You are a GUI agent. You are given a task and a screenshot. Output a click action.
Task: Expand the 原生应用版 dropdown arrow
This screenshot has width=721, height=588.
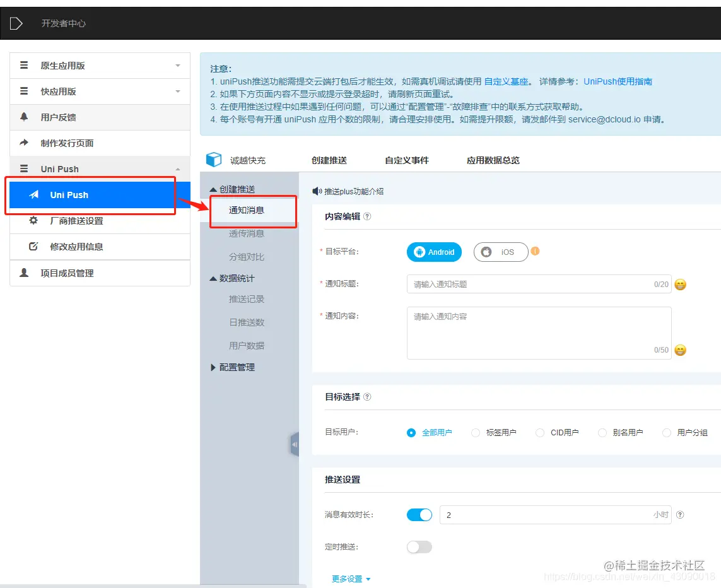pyautogui.click(x=178, y=66)
